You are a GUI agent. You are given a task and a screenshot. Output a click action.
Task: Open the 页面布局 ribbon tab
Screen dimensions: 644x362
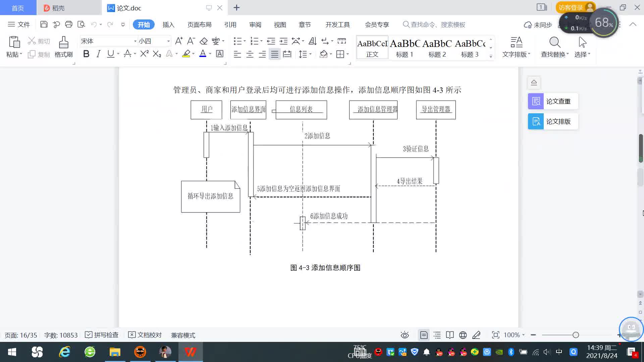coord(199,24)
